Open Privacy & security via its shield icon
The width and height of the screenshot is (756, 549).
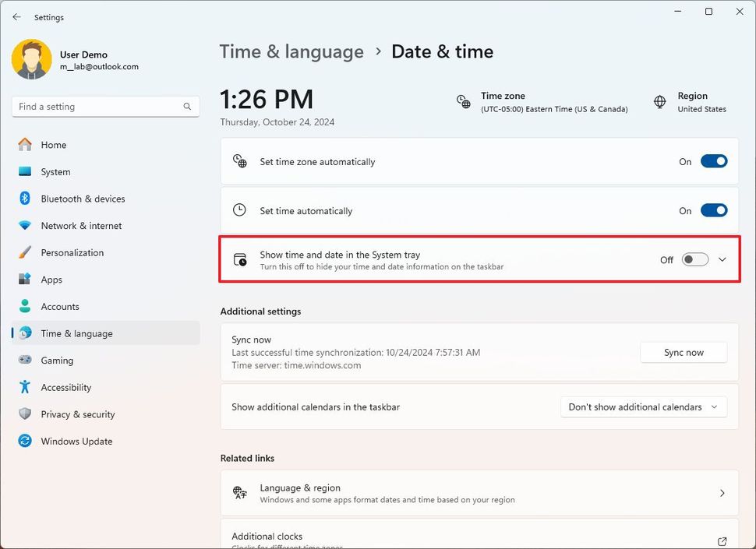24,414
